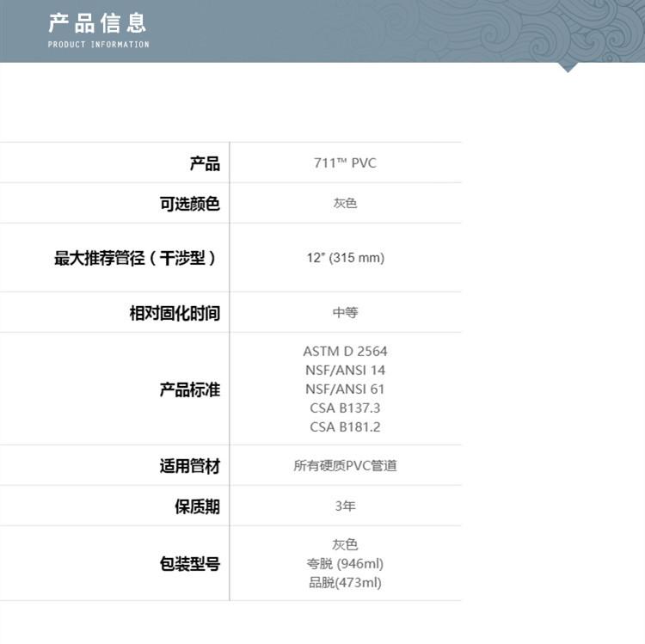Select 灰色 in the 可选颜色 row

[345, 204]
